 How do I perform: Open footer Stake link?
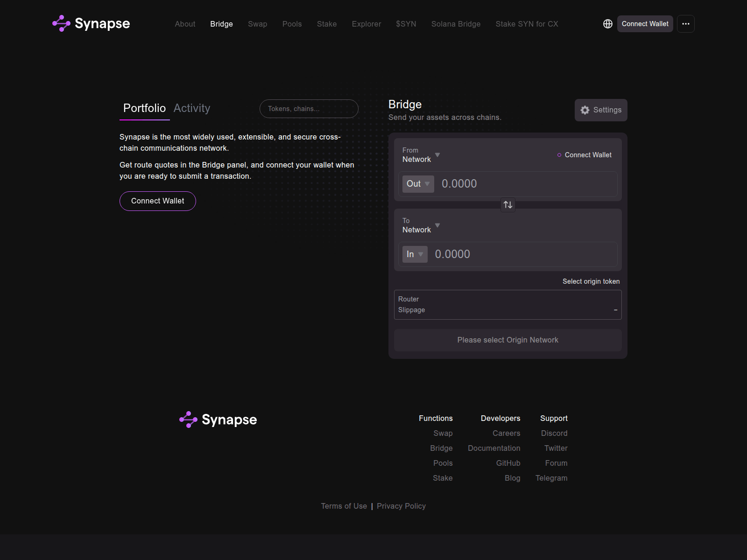[443, 478]
